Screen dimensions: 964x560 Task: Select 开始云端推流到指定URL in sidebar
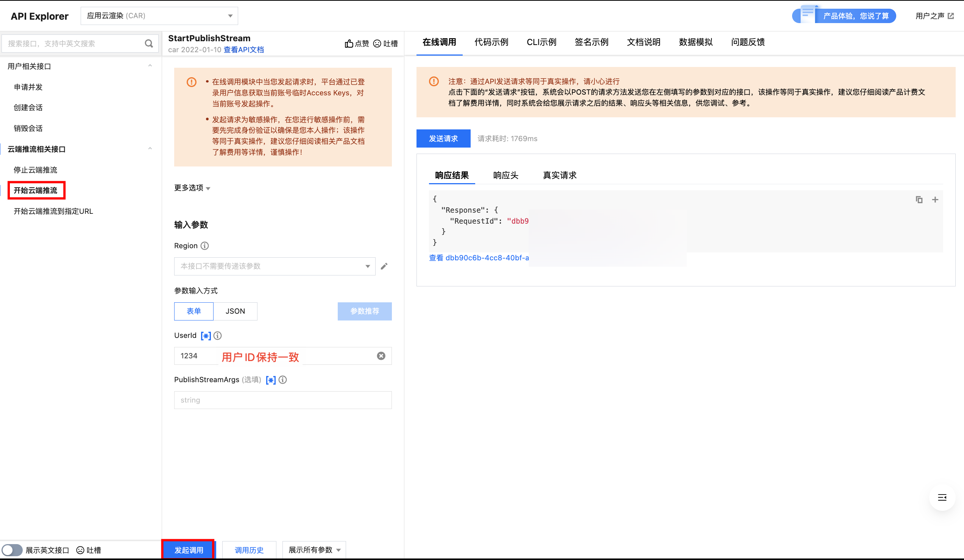(53, 211)
